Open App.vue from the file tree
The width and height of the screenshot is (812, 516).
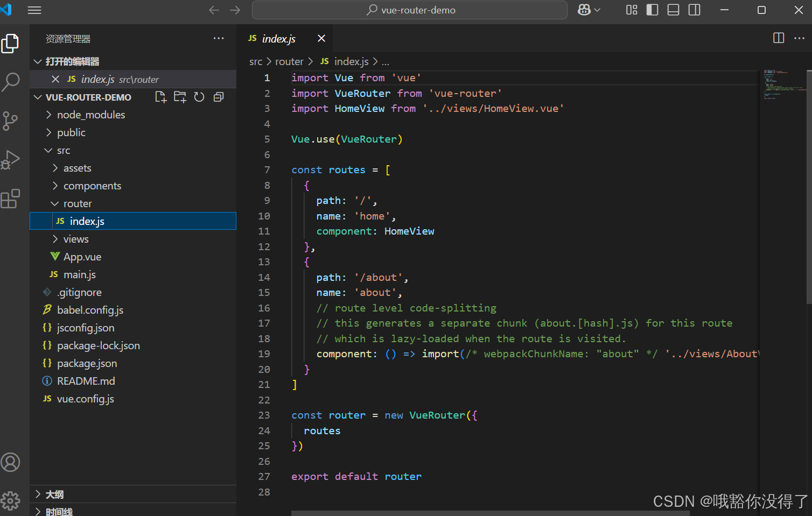(x=82, y=257)
